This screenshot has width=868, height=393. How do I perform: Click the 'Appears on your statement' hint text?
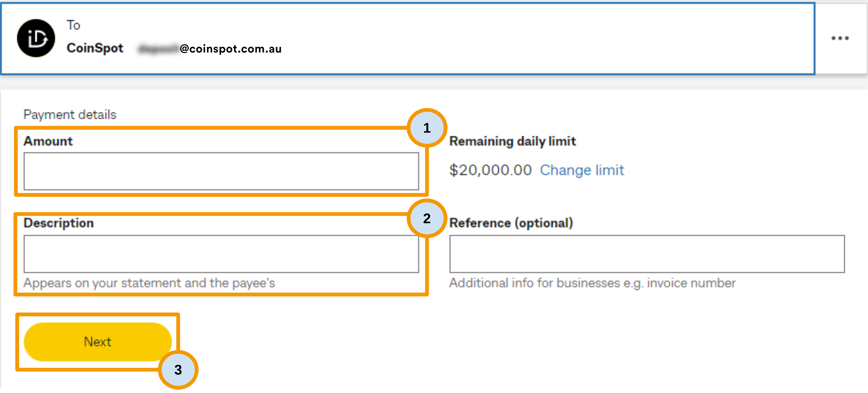(x=149, y=283)
